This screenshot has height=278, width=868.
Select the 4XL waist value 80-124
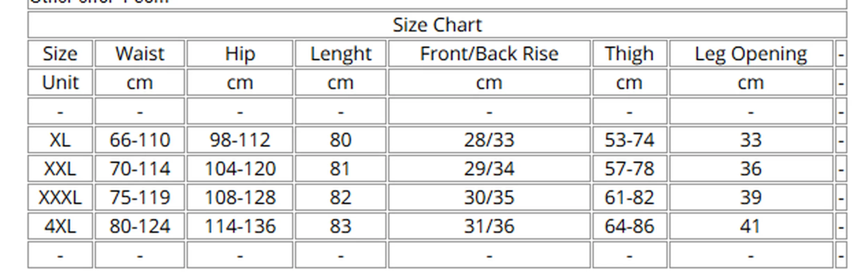pyautogui.click(x=140, y=226)
